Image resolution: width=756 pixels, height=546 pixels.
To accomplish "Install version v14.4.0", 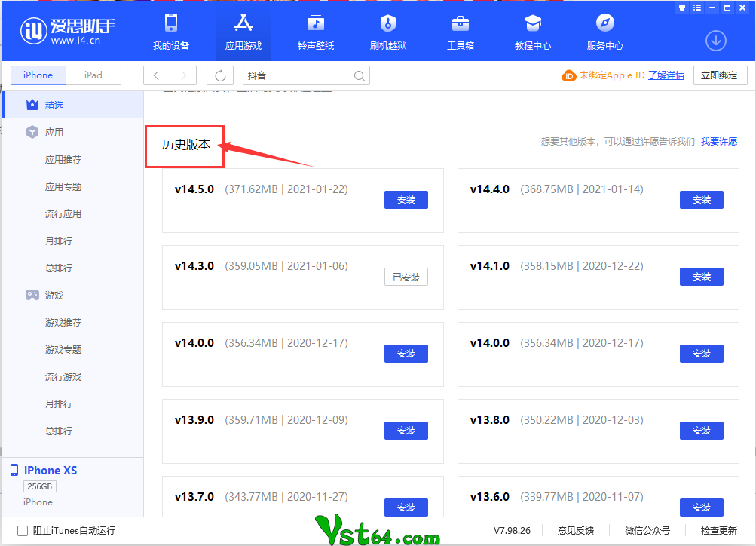I will [x=702, y=200].
